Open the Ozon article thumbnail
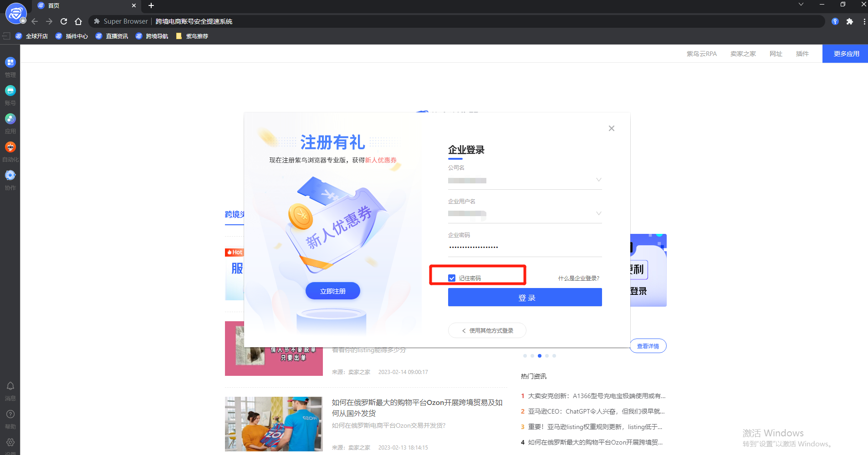Viewport: 868px width, 455px height. pyautogui.click(x=274, y=424)
